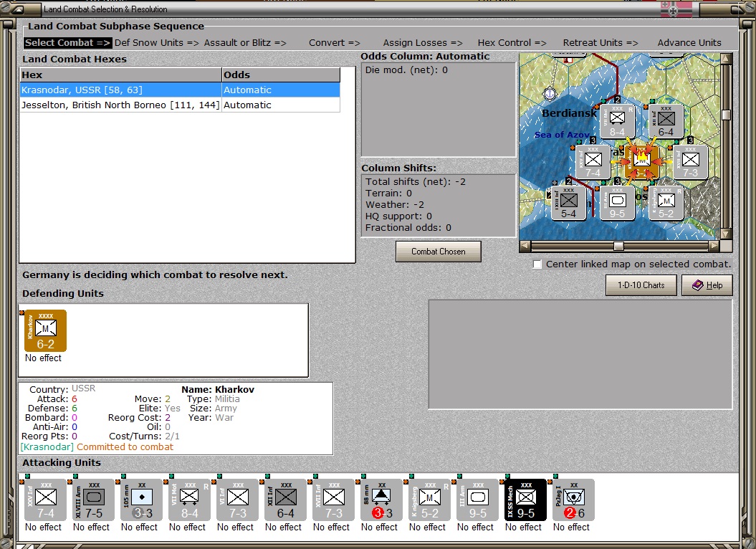Click the 7-3 unit on the minimap

coord(690,163)
